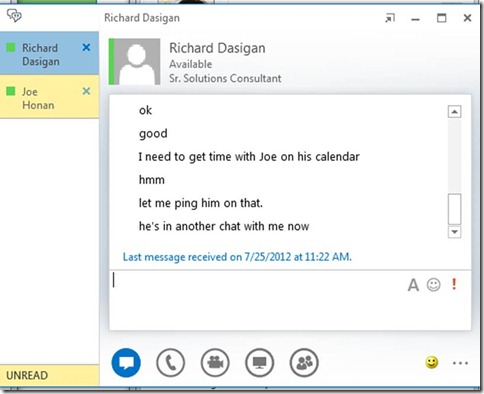The image size is (484, 394).
Task: Maximize the conversation window
Action: pyautogui.click(x=441, y=18)
